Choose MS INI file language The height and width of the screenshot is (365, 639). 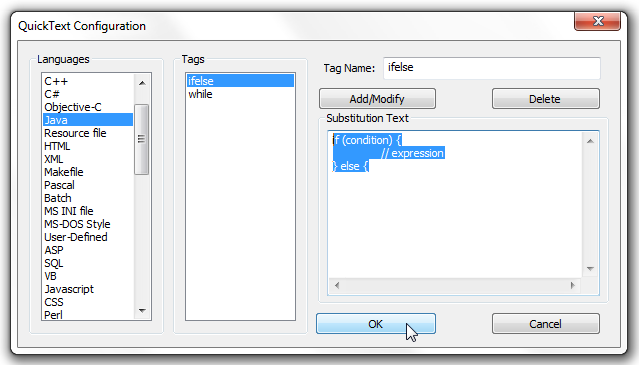pos(88,211)
